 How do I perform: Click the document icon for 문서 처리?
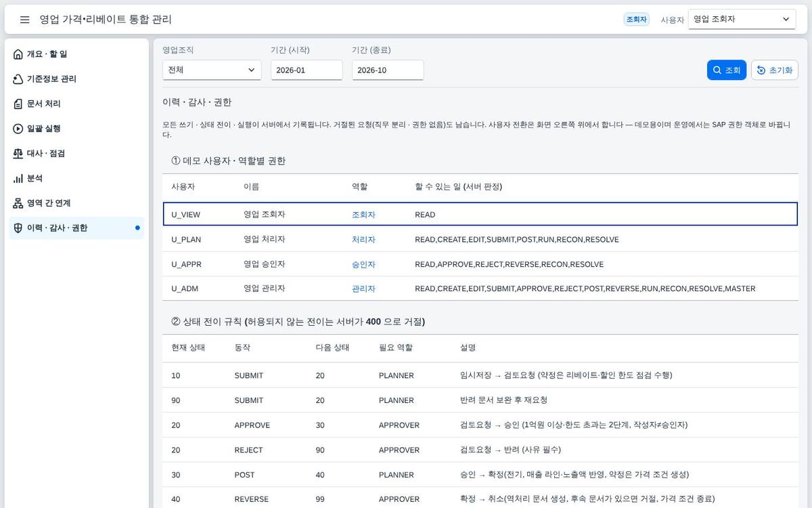[18, 104]
